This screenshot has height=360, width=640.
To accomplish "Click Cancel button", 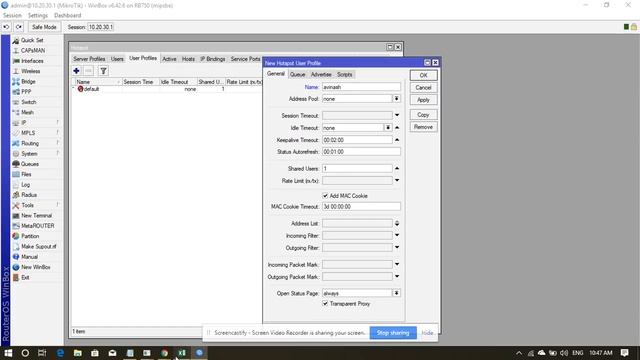I will 423,87.
